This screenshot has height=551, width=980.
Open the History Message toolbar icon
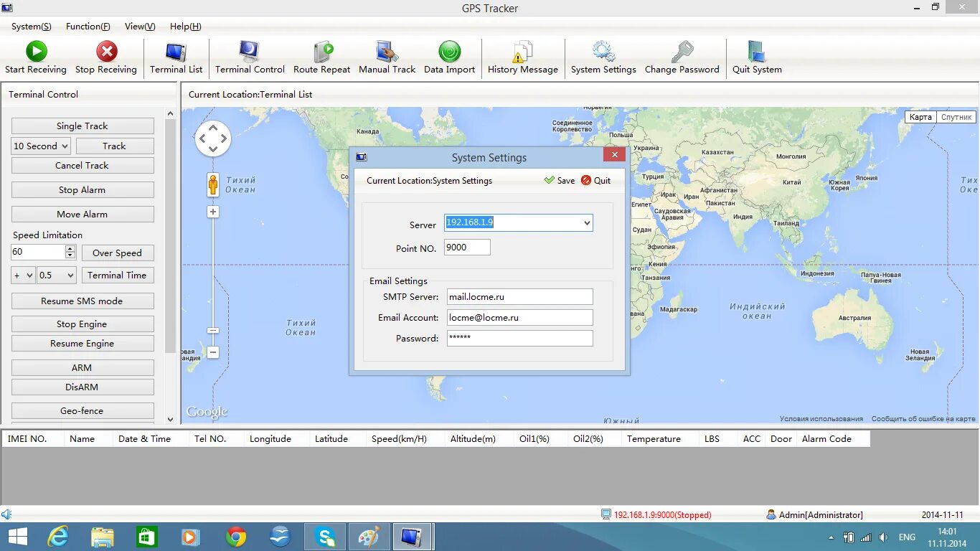click(522, 52)
